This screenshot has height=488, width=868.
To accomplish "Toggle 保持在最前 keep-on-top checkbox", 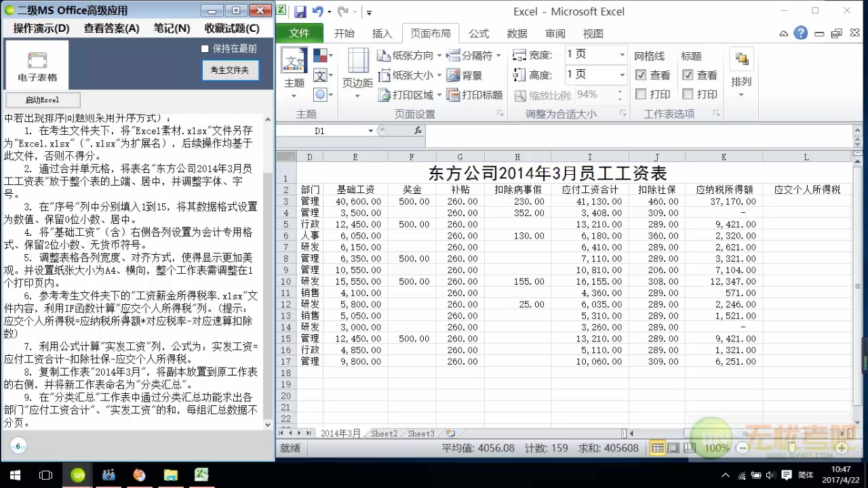I will coord(205,49).
